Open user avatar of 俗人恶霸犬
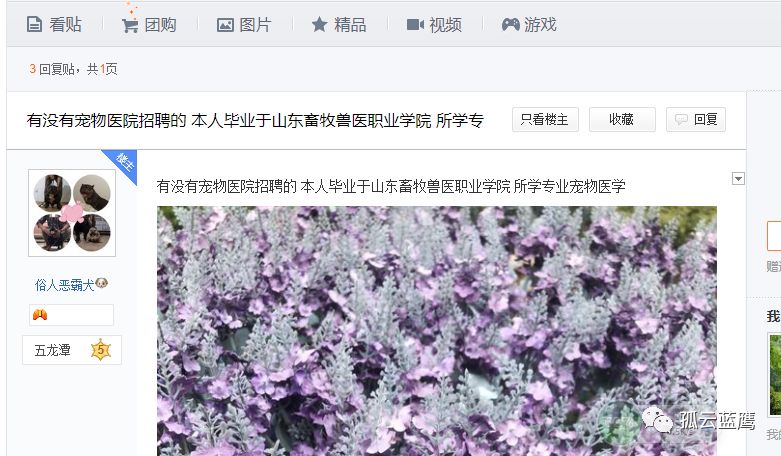781x456 pixels. click(x=72, y=213)
